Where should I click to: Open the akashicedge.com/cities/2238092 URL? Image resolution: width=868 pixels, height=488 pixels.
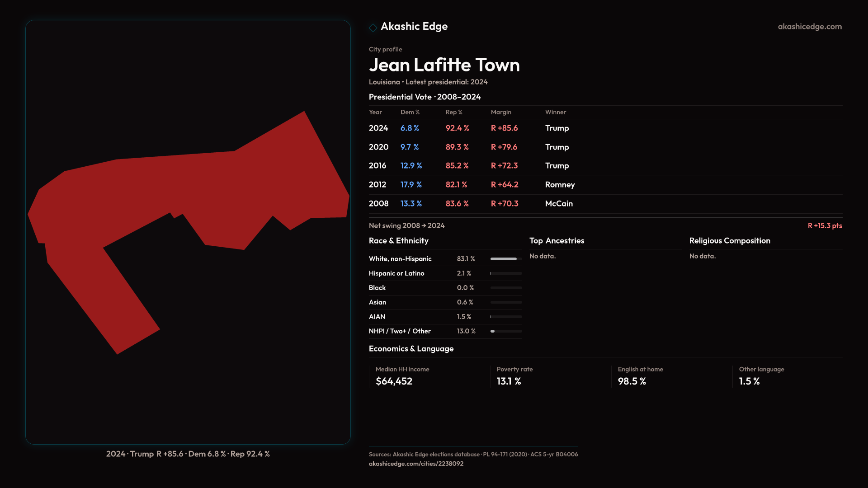click(416, 464)
